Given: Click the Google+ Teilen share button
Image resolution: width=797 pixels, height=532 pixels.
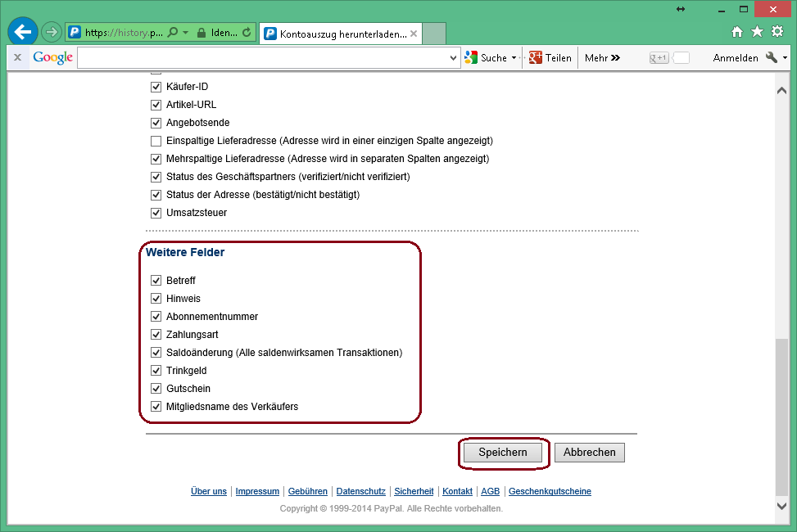Looking at the screenshot, I should [550, 58].
